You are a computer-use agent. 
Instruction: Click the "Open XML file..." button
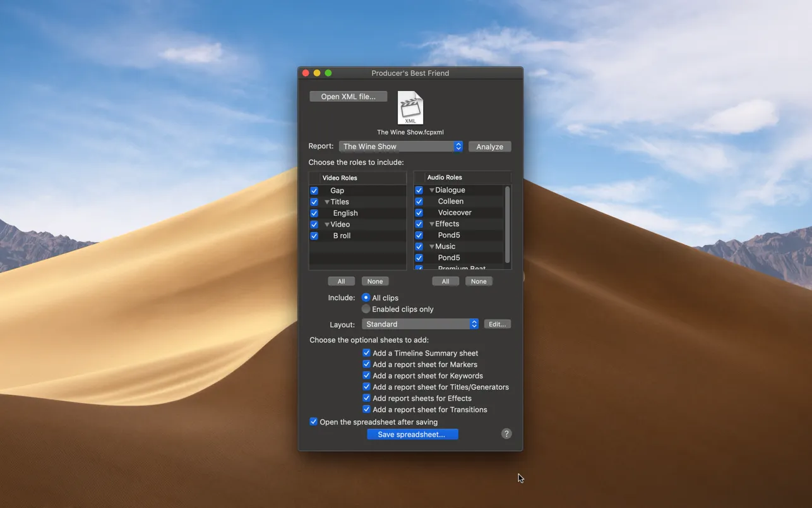[348, 96]
